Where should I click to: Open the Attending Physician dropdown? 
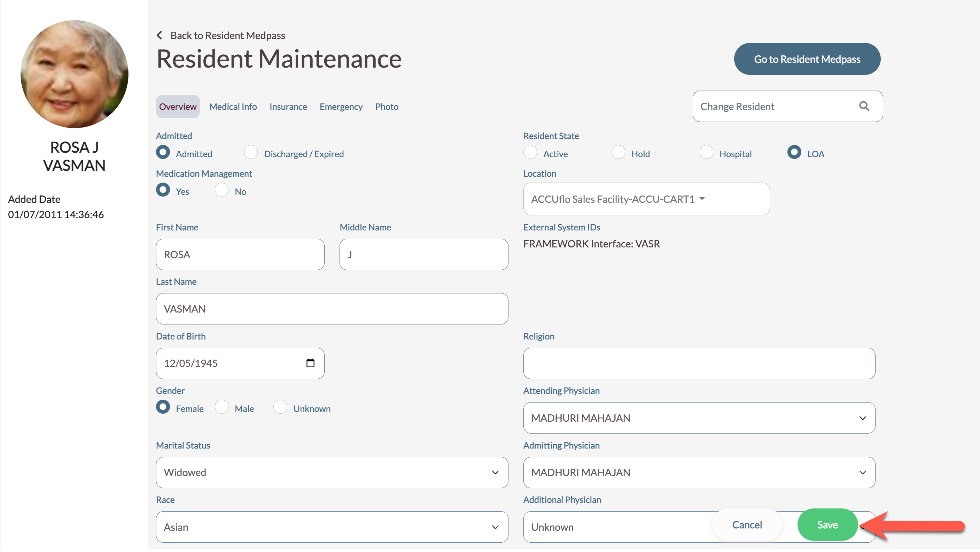point(699,418)
